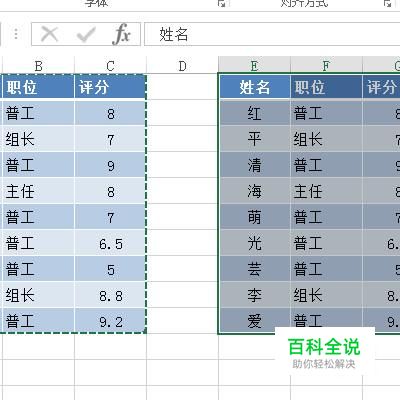Open the Font group dialog launcher
This screenshot has width=400, height=400.
click(221, 4)
